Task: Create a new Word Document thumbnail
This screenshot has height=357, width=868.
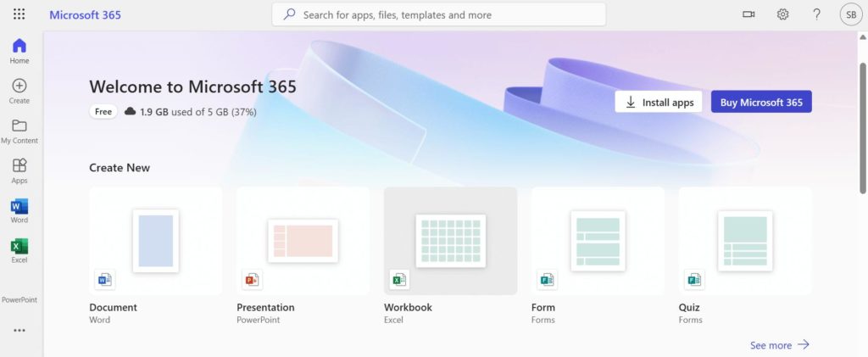Action: 156,241
